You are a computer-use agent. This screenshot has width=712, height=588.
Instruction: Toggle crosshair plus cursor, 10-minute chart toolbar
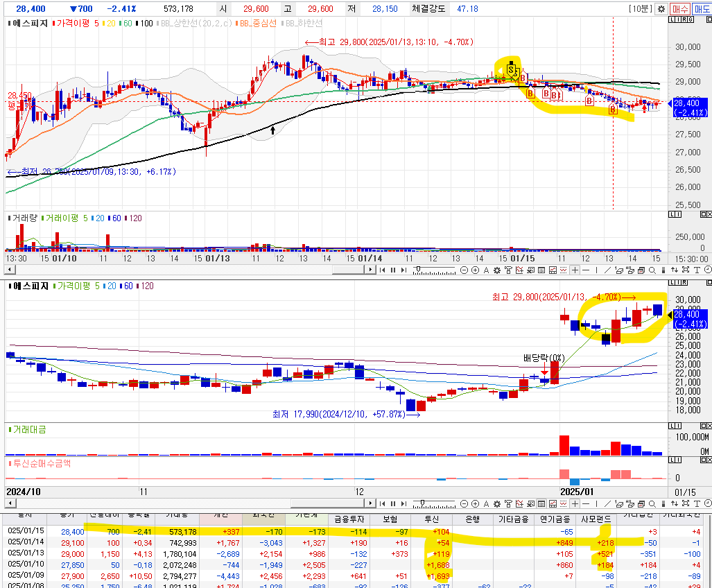[x=575, y=270]
